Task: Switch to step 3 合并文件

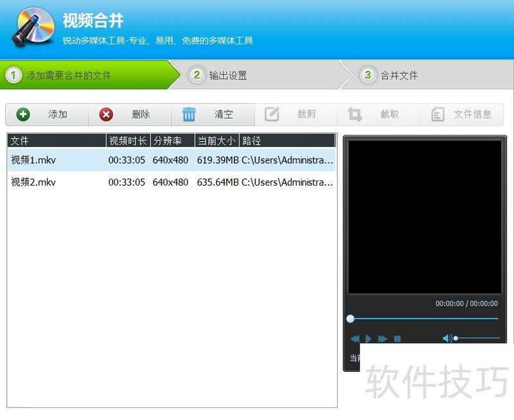Action: click(x=393, y=75)
